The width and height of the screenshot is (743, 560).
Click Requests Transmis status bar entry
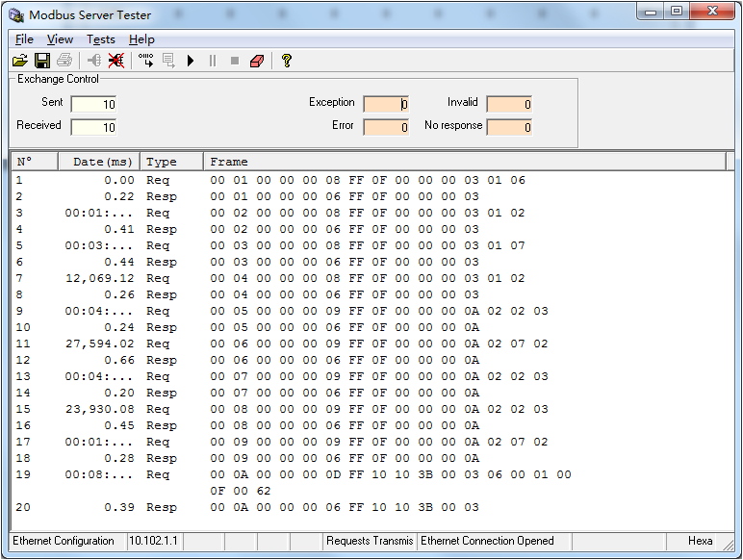pyautogui.click(x=370, y=541)
